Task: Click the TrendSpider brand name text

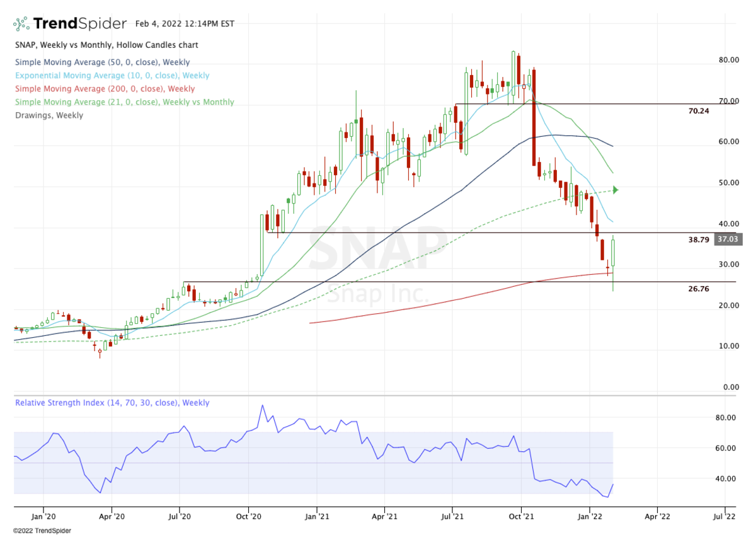Action: point(81,24)
